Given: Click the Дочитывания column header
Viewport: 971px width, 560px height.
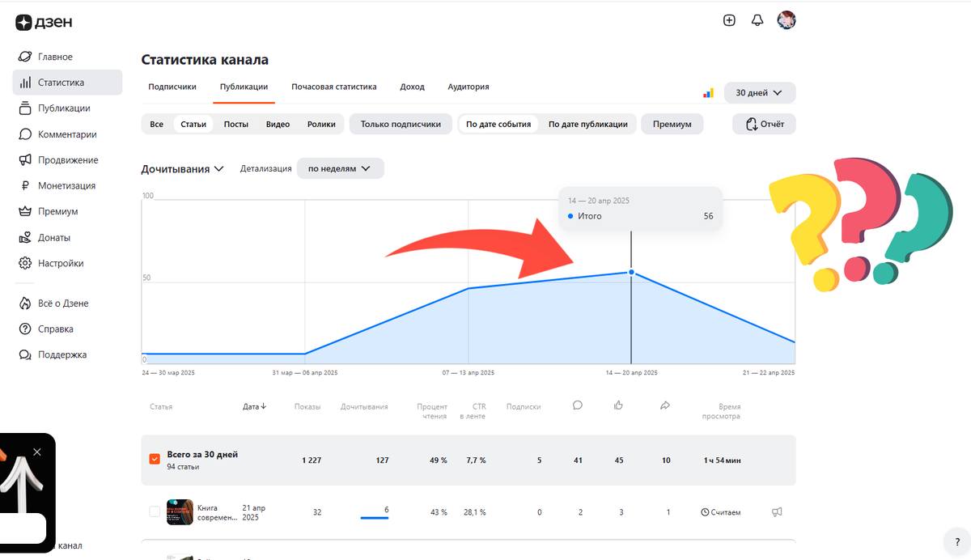Looking at the screenshot, I should 364,406.
